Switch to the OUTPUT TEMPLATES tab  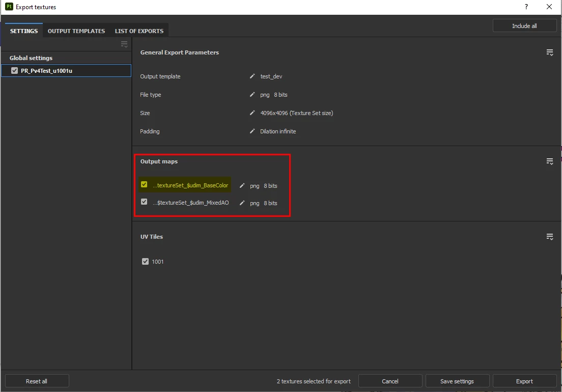click(x=76, y=31)
